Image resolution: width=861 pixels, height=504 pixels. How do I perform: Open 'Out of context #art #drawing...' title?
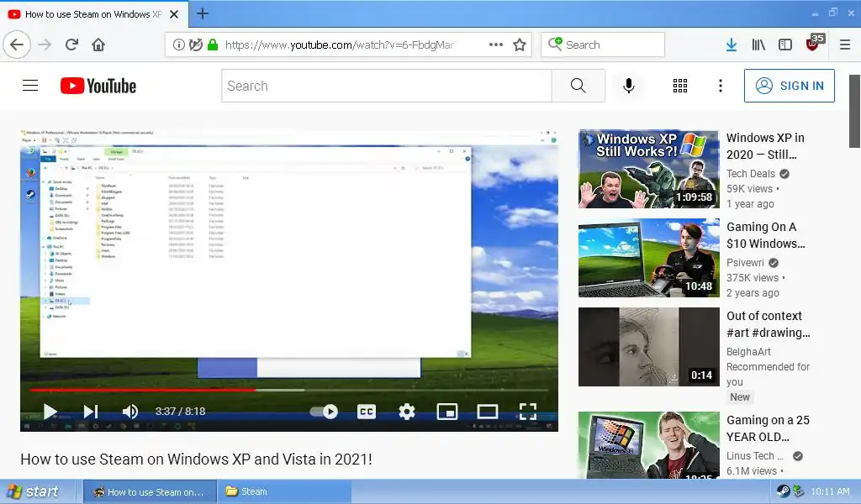click(x=769, y=324)
